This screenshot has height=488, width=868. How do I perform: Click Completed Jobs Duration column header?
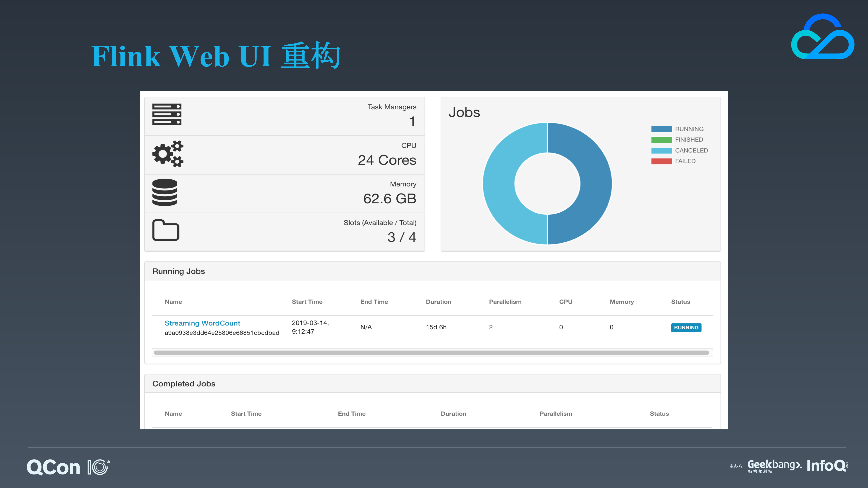click(453, 413)
